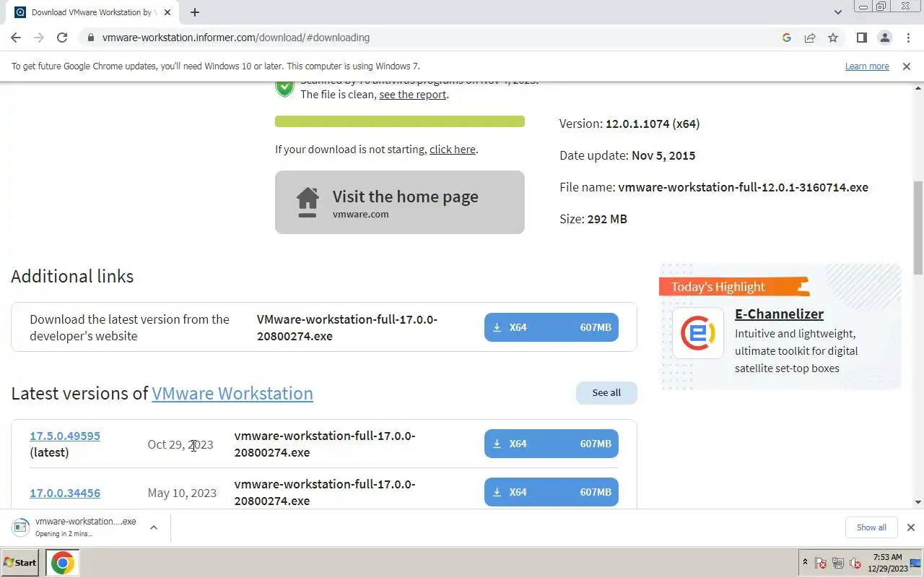Image resolution: width=924 pixels, height=578 pixels.
Task: Reload the current page
Action: click(x=62, y=38)
